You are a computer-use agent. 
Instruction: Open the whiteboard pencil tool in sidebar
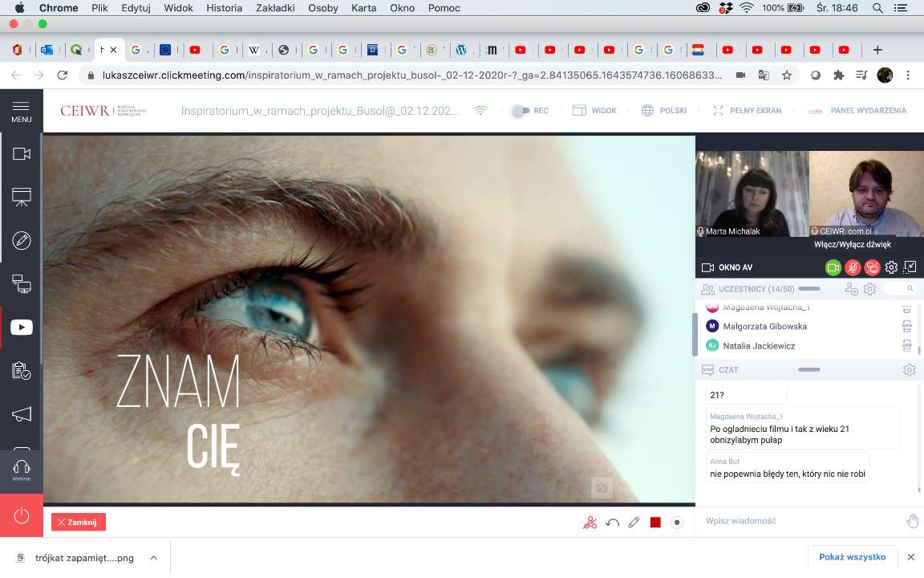pos(22,240)
